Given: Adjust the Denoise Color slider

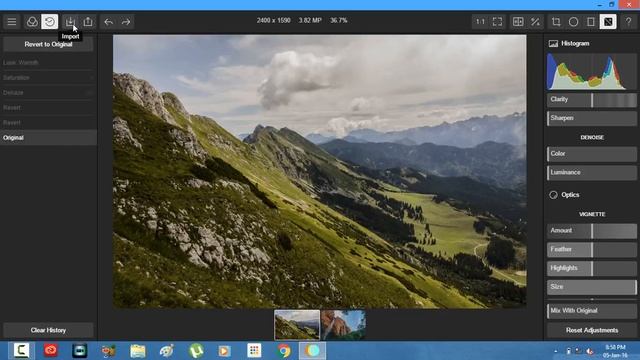Looking at the screenshot, I should coord(592,154).
